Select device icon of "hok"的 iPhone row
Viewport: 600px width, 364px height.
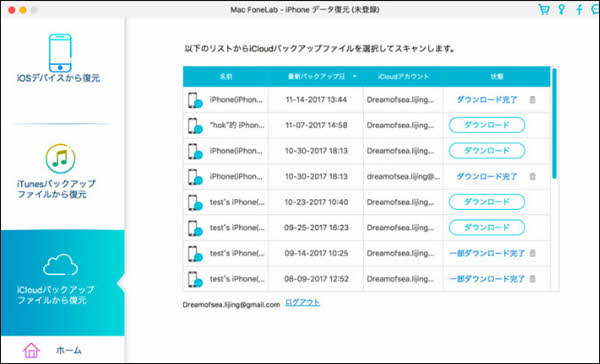click(195, 126)
